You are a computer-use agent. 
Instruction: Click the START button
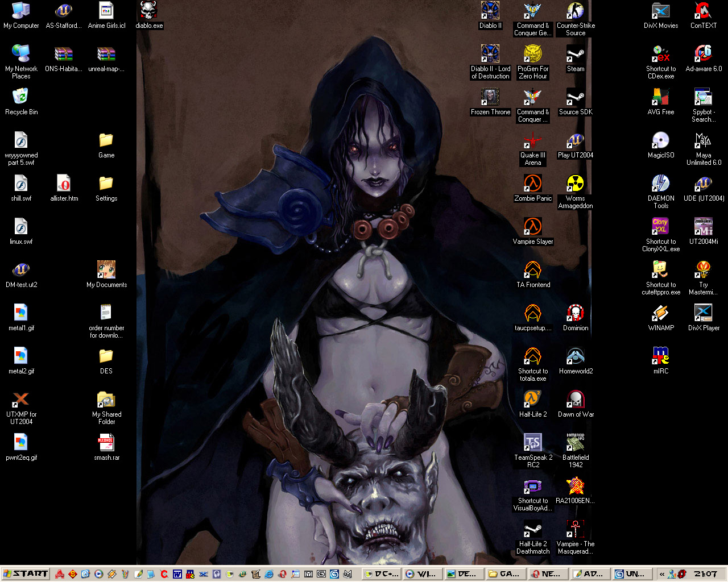pyautogui.click(x=25, y=574)
